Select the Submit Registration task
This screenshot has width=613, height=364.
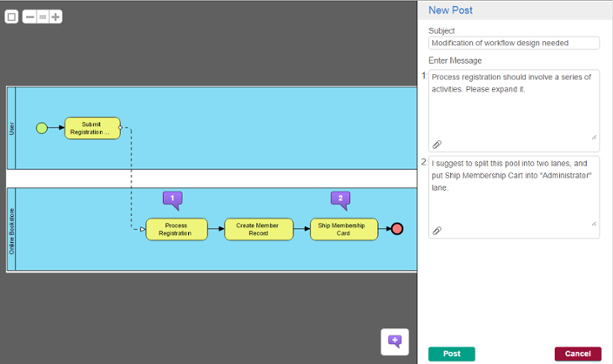[x=92, y=128]
